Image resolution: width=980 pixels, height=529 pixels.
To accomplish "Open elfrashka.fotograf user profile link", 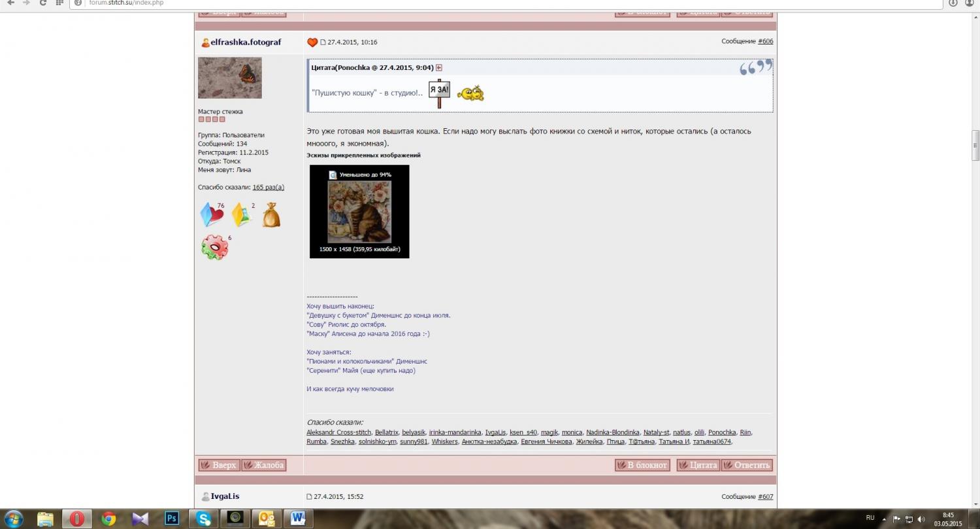I will tap(246, 43).
